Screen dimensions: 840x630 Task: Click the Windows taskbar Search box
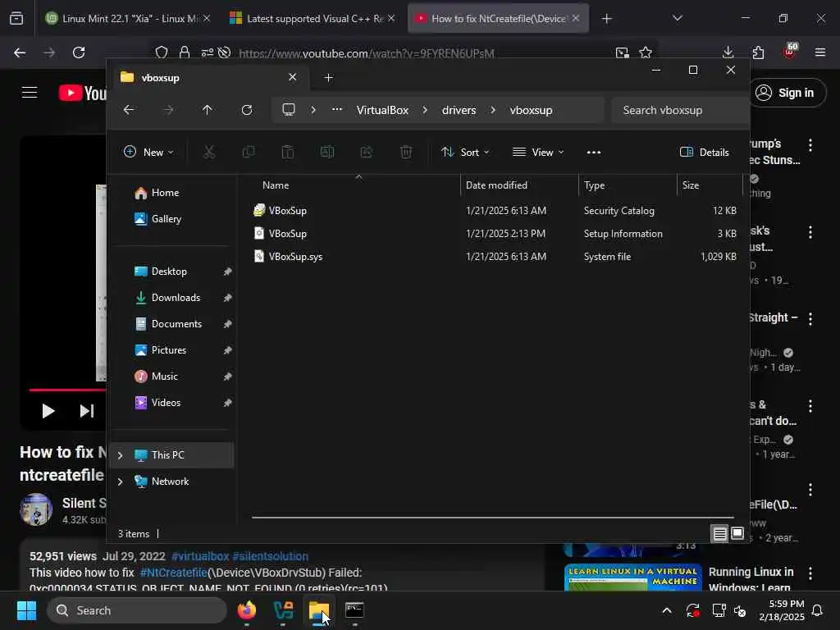pos(137,610)
